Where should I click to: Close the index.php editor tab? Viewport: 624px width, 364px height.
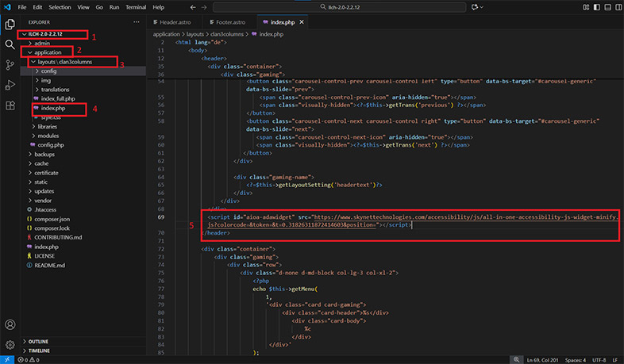[301, 22]
